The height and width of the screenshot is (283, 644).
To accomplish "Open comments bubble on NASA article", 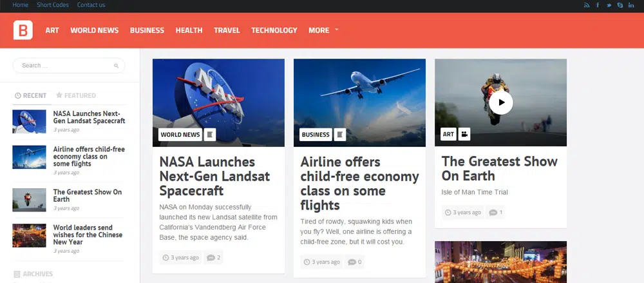I will point(213,257).
